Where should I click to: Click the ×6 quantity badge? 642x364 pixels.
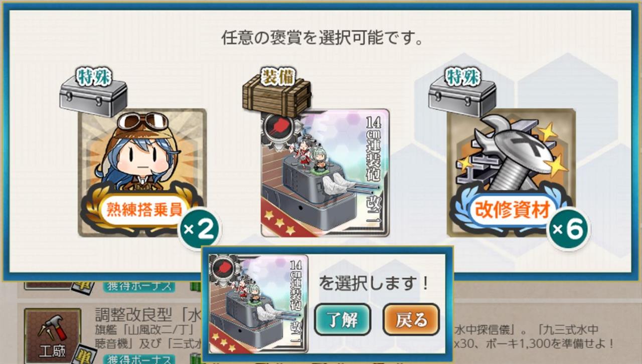tap(568, 230)
